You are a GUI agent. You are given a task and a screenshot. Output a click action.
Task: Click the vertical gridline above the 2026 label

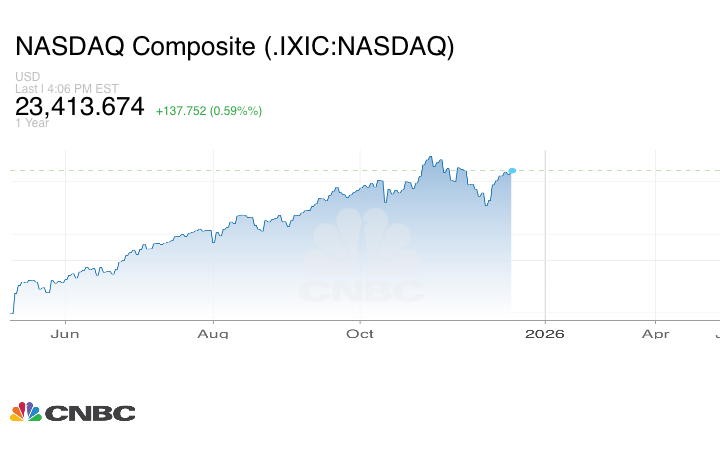(544, 240)
